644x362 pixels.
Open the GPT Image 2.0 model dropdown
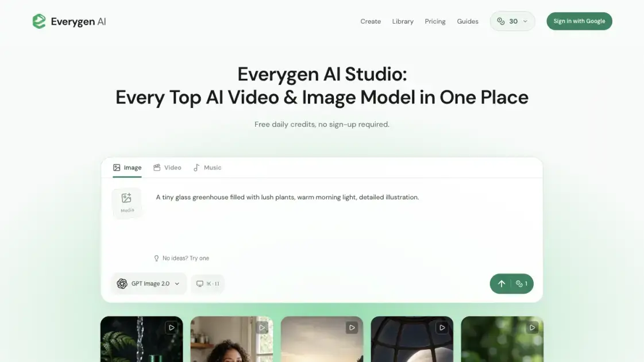[x=149, y=283]
